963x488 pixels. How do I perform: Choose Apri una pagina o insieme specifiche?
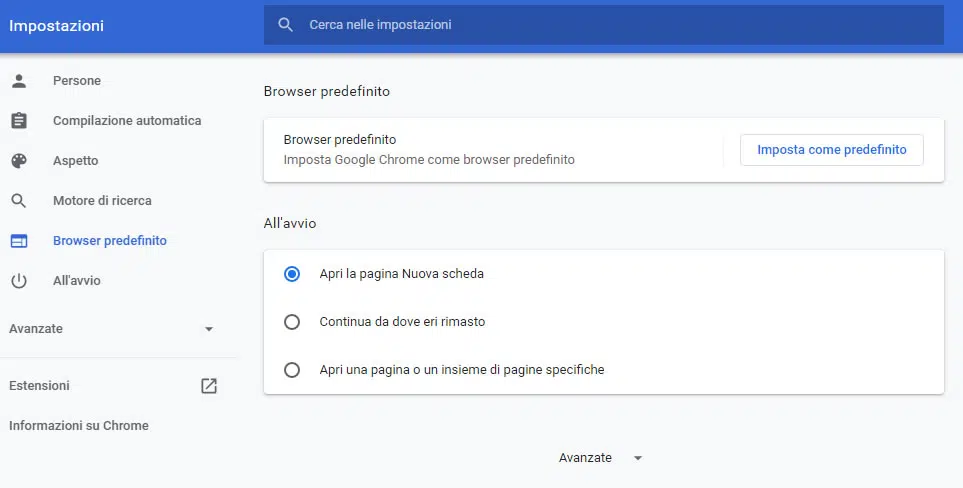(x=292, y=370)
